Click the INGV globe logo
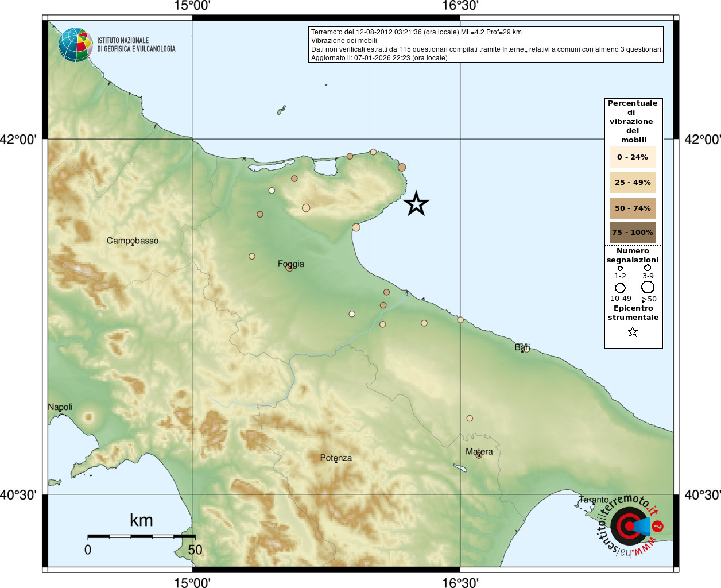The image size is (721, 588). pyautogui.click(x=75, y=45)
